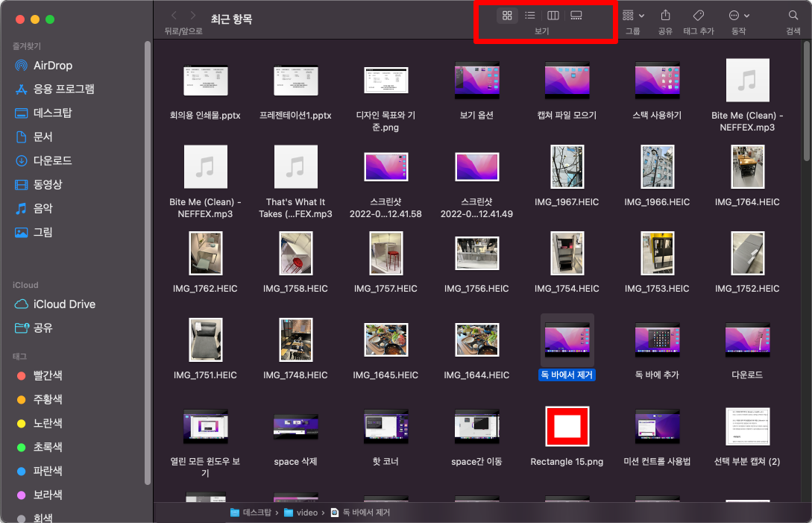Select 스크린샷 ending in 12.41.49
812x523 pixels.
(x=477, y=167)
